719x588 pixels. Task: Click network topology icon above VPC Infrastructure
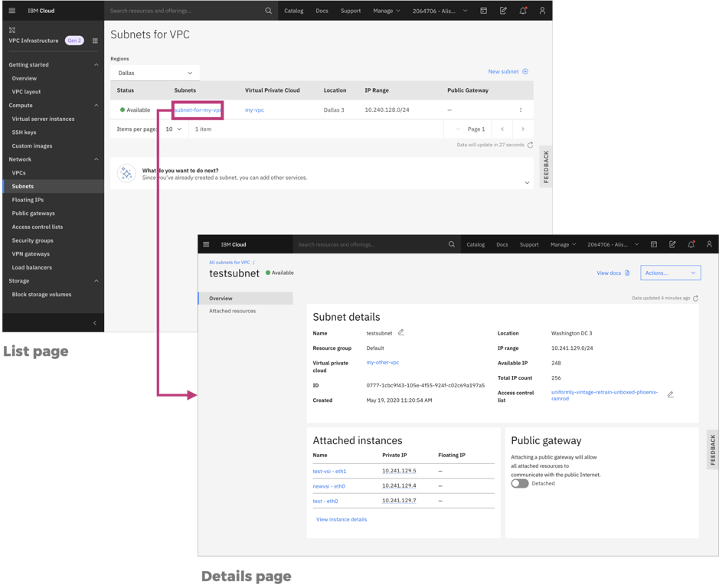coord(12,31)
